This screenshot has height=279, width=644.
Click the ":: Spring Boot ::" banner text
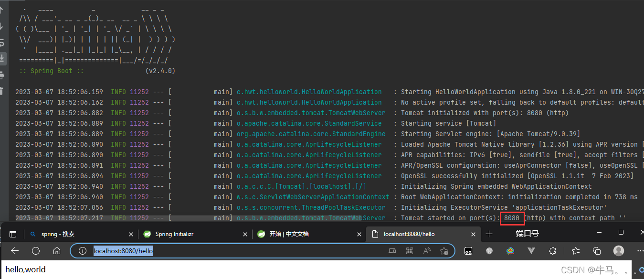tap(52, 71)
